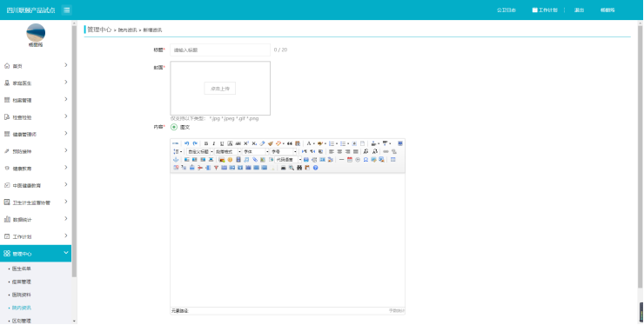This screenshot has height=325, width=644.
Task: Open the ordered list style dropdown
Action: pos(337,143)
